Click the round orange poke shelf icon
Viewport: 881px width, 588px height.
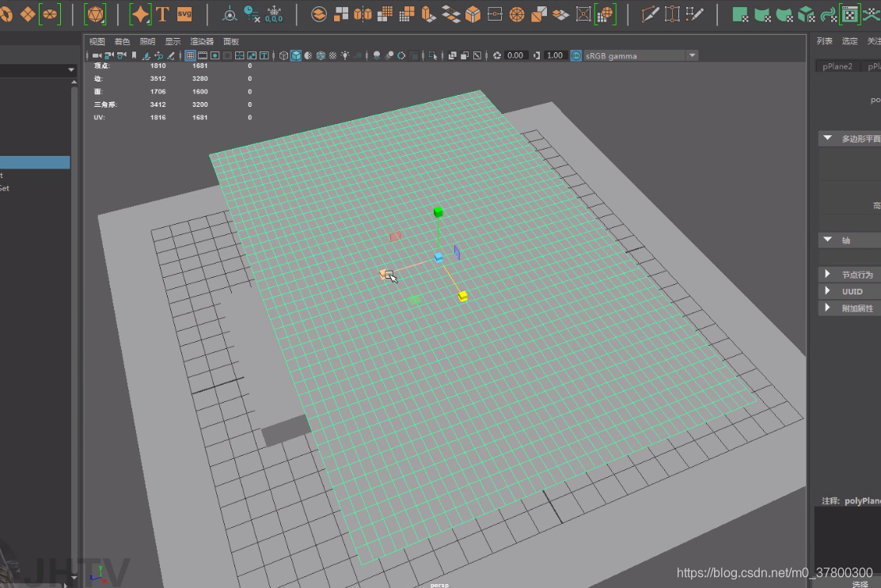click(517, 14)
